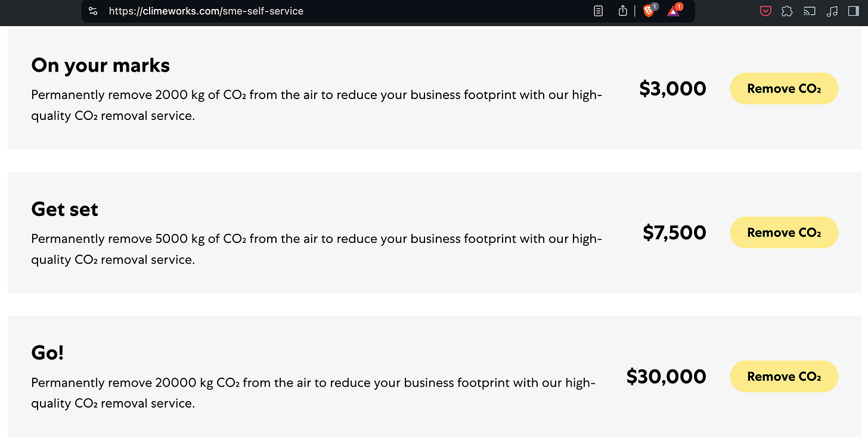Click the $30,000 price label
868x444 pixels.
[666, 377]
